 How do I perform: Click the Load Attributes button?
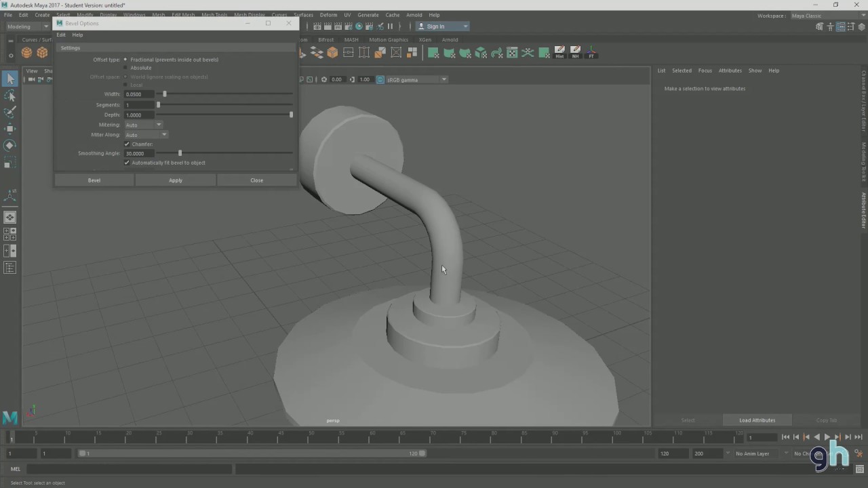(x=757, y=420)
